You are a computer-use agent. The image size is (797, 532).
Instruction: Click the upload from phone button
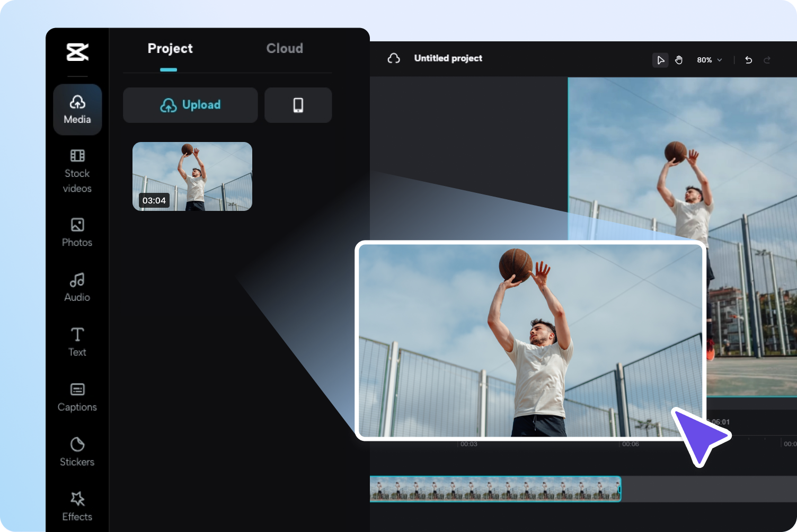point(298,105)
